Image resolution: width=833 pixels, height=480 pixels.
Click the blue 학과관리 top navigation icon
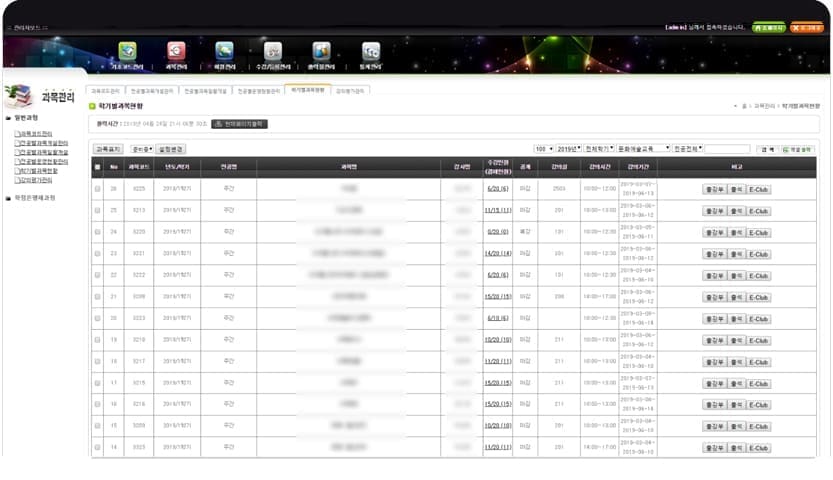[224, 51]
